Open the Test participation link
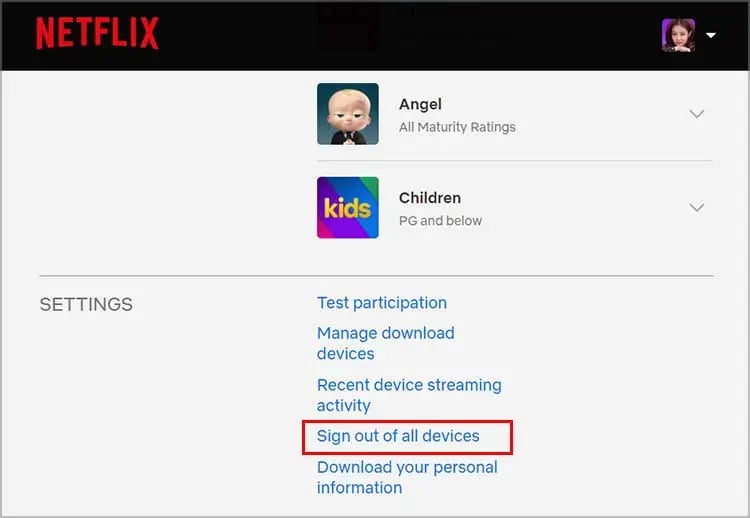This screenshot has width=750, height=518. 382,303
